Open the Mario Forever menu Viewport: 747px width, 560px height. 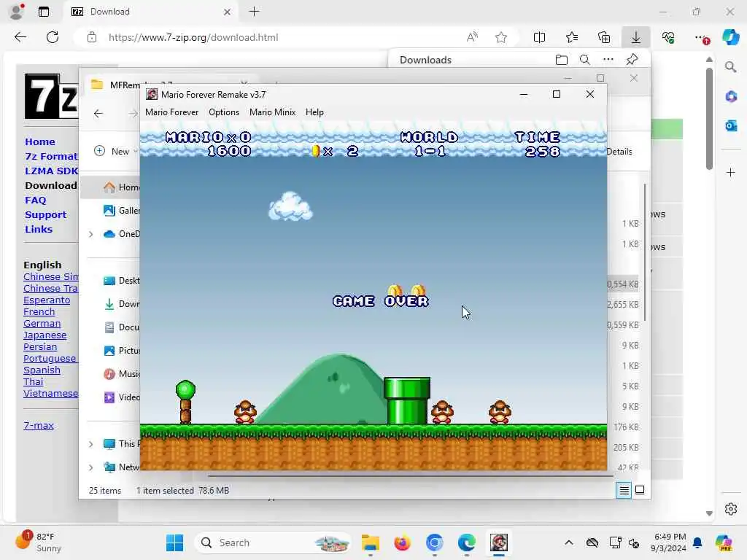[x=171, y=112]
